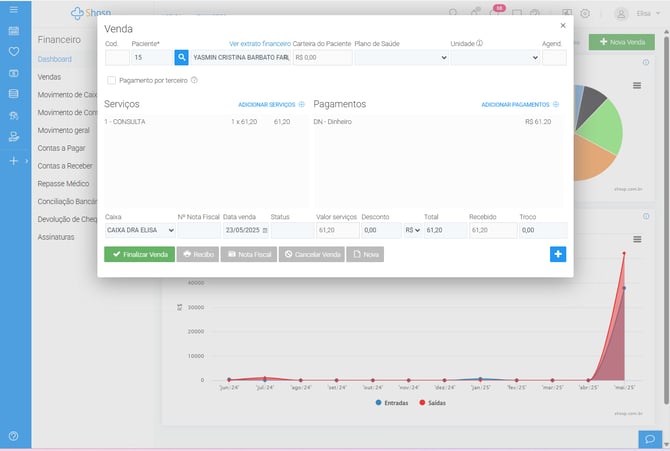Click the green Finalizar Venda button
The height and width of the screenshot is (451, 670).
(x=139, y=254)
